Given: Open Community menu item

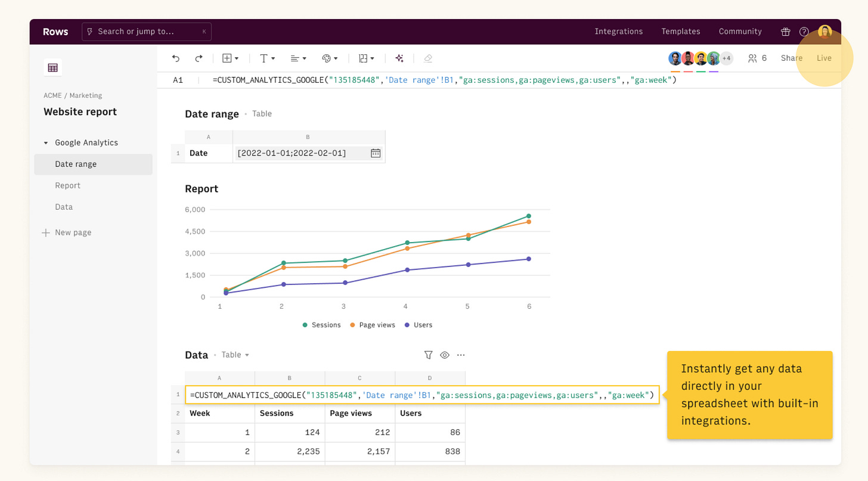Looking at the screenshot, I should [x=740, y=32].
